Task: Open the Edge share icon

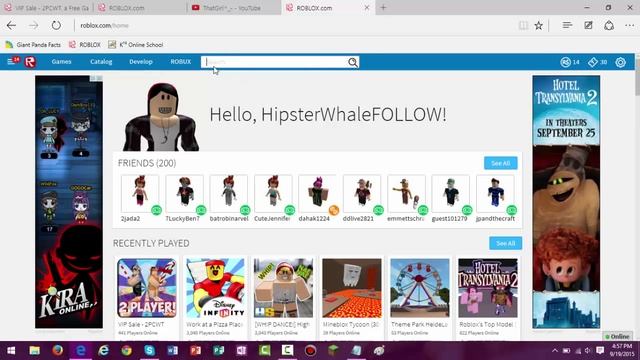Action: [x=609, y=25]
